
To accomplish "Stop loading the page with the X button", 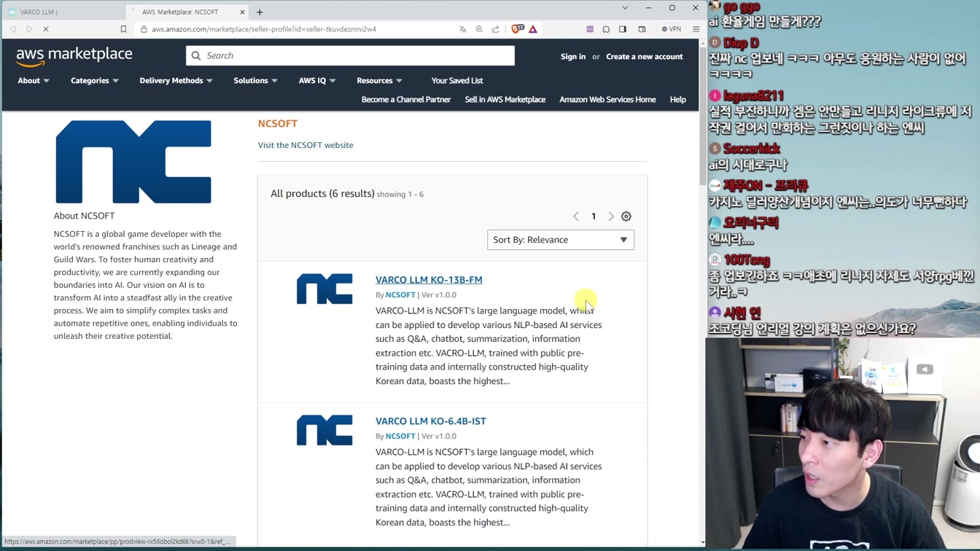I will point(45,29).
